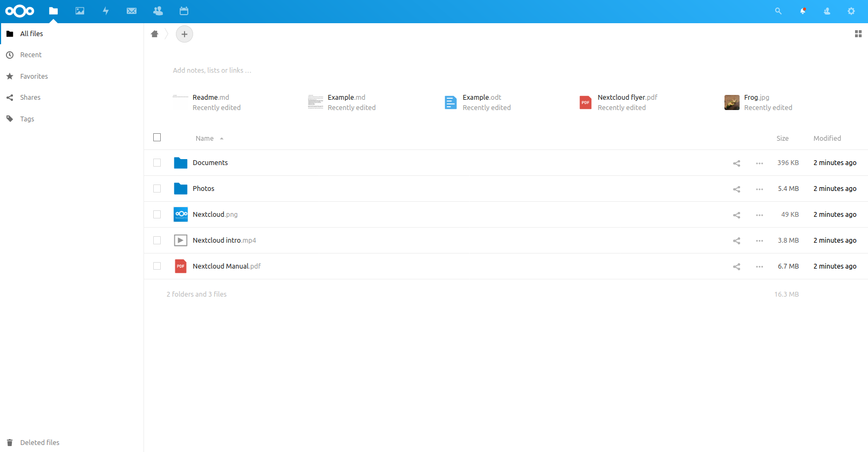Click the 6.7 MB size value
868x452 pixels.
point(788,266)
